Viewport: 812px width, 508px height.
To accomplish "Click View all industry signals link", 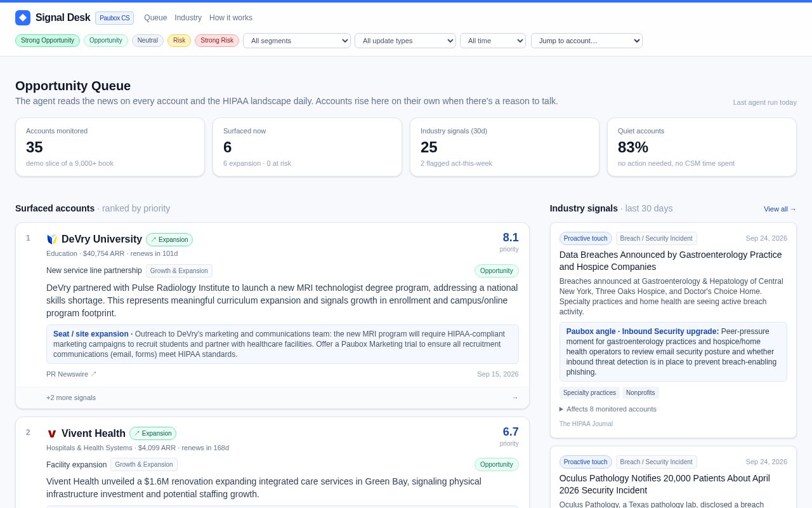I will (x=780, y=209).
